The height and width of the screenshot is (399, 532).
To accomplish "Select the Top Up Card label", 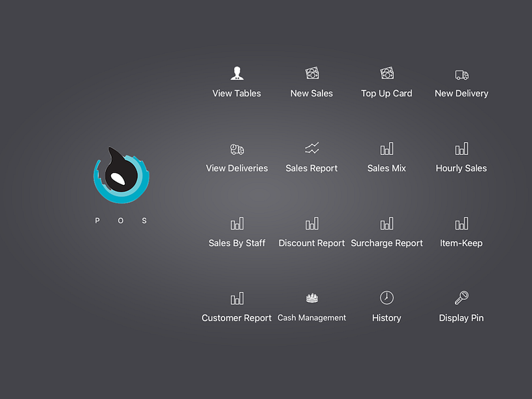I will [x=387, y=94].
